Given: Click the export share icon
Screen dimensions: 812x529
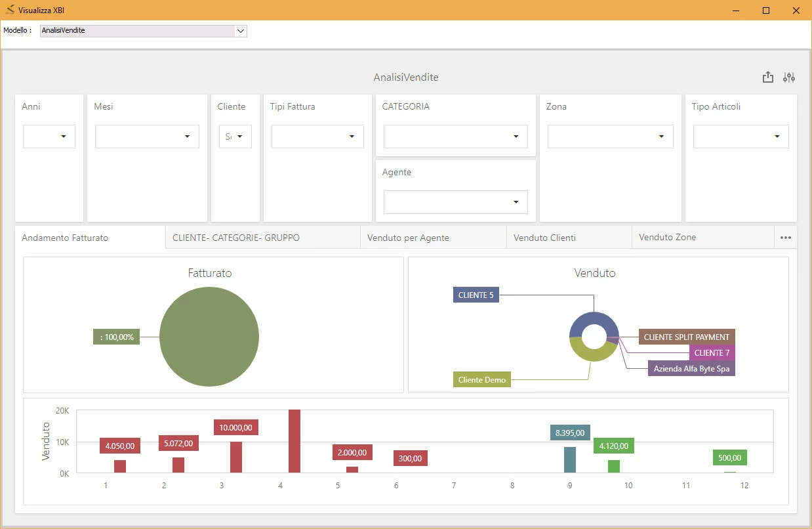Looking at the screenshot, I should pos(768,77).
